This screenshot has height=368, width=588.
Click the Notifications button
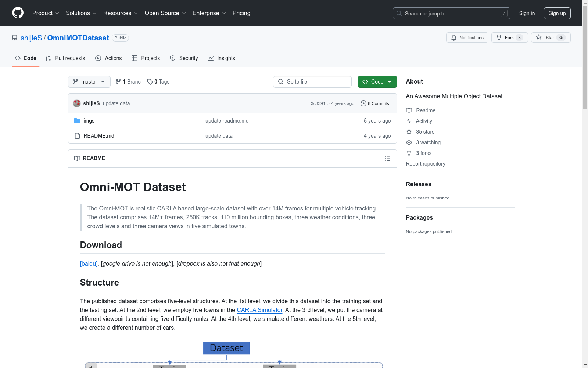467,38
